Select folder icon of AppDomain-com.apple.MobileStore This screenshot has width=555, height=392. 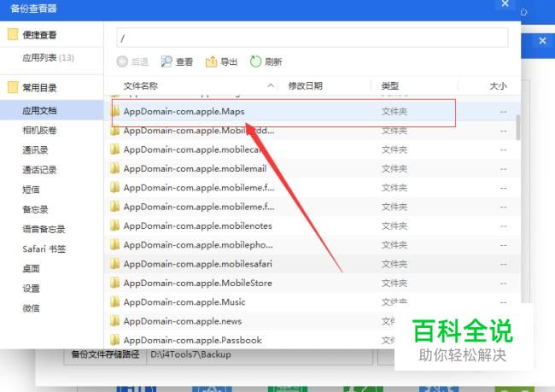pos(114,283)
